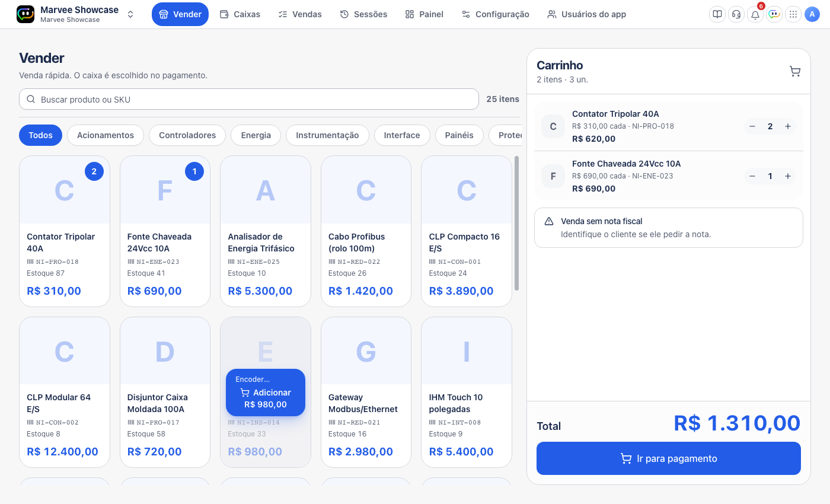This screenshot has width=830, height=504.
Task: Add CLP Compacto 16 E/S to cart
Action: click(x=467, y=231)
